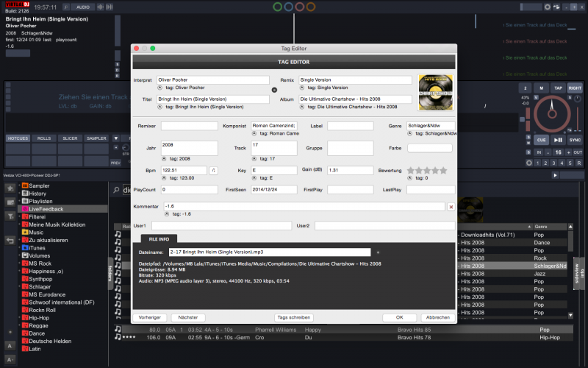
Task: Expand the Reggae tree node
Action: click(x=20, y=325)
